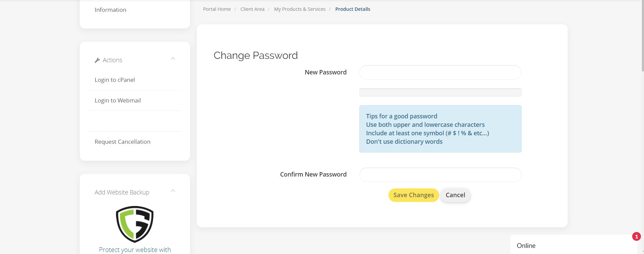Click the red chat notification badge
The height and width of the screenshot is (254, 644).
(x=636, y=236)
